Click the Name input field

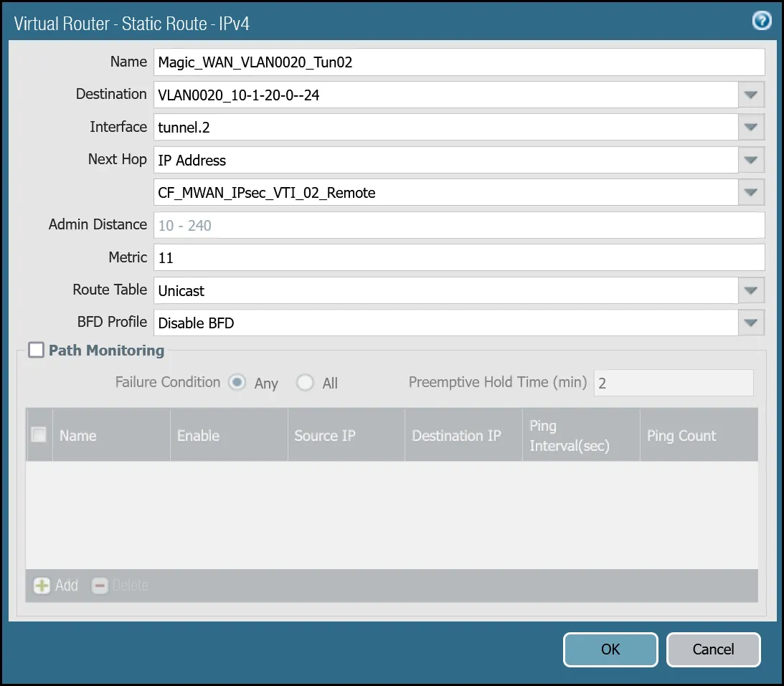459,62
